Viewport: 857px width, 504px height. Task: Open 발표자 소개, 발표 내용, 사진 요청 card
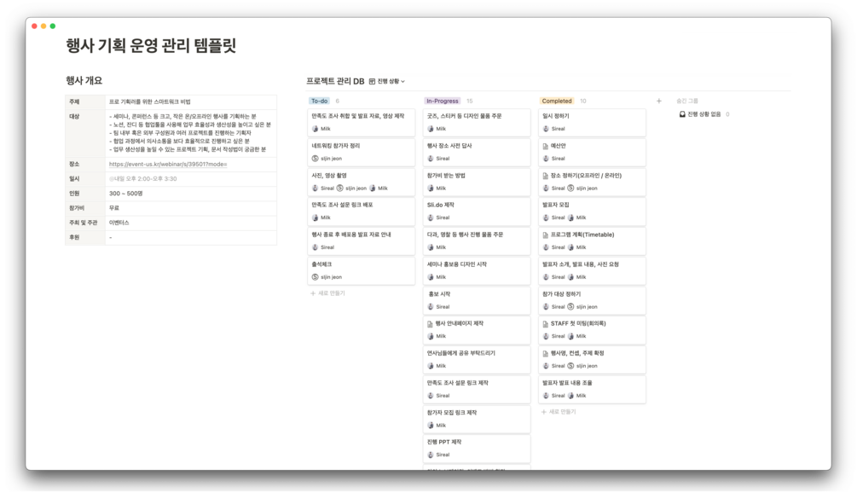pyautogui.click(x=592, y=270)
